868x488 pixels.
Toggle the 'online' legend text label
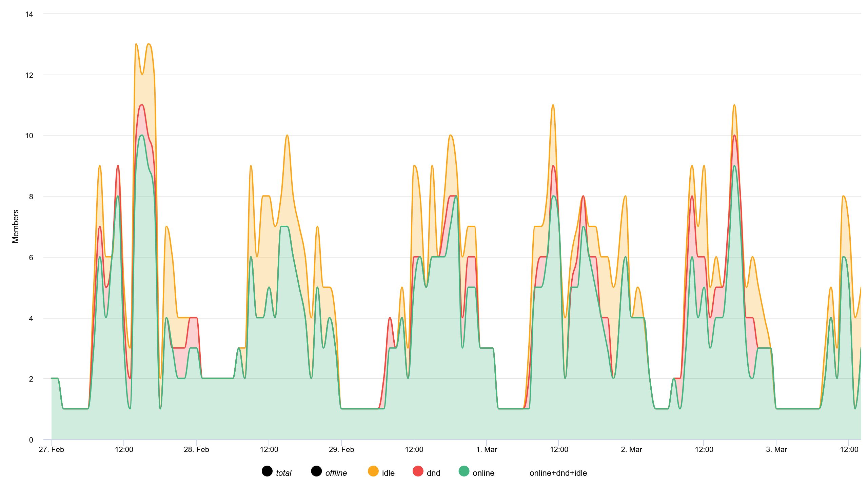tap(484, 473)
